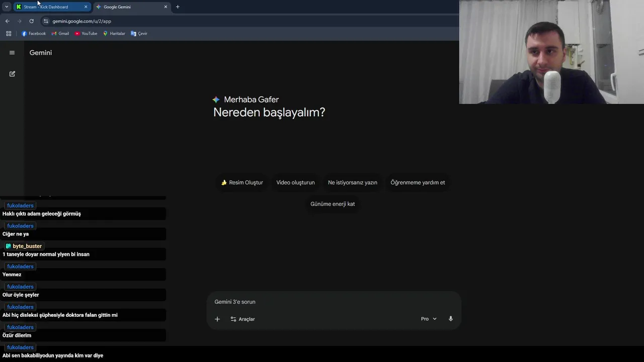644x362 pixels.
Task: Click the byte_buster chat username
Action: (27, 246)
